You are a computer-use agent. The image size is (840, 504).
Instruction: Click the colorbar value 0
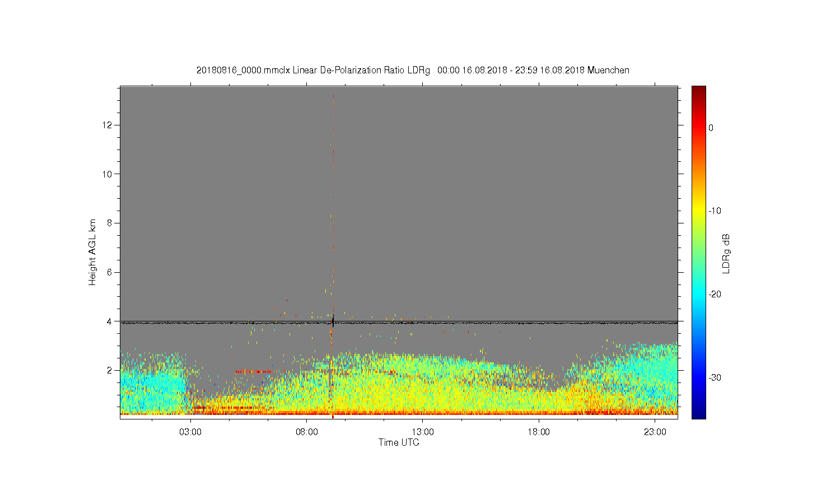coord(711,128)
